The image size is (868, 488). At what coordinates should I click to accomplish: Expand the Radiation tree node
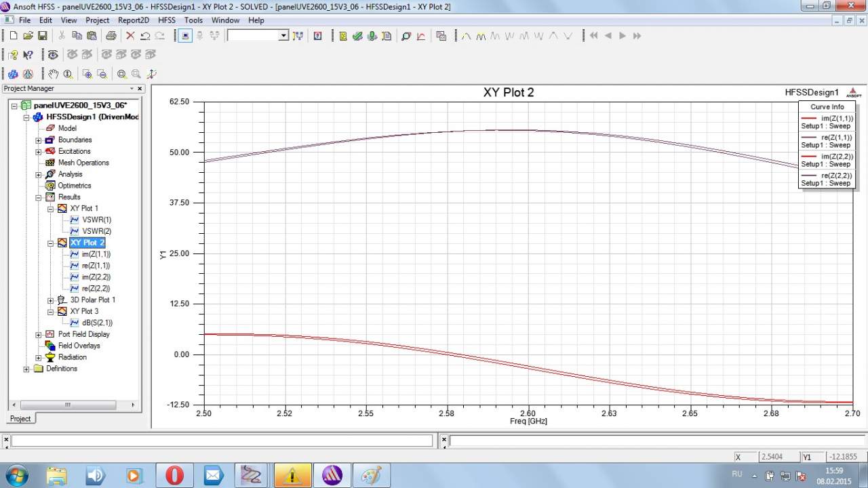[39, 358]
